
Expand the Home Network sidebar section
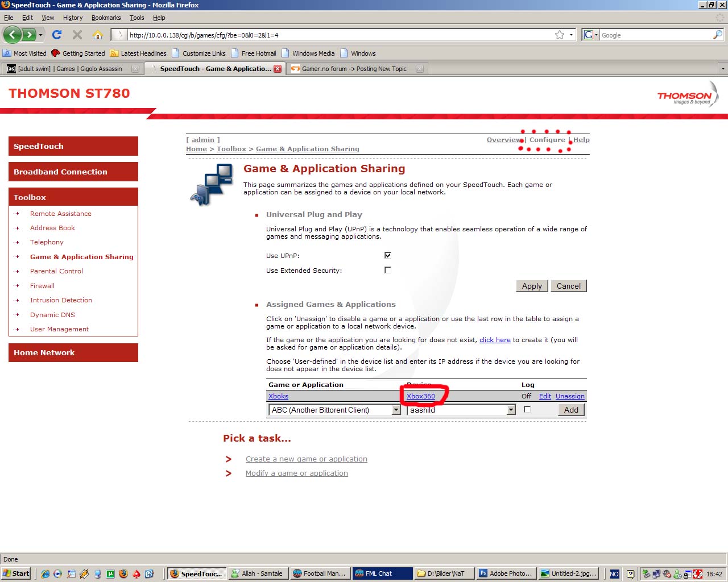pyautogui.click(x=73, y=352)
